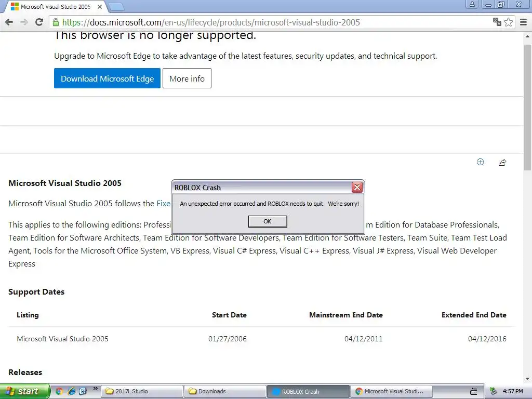Image resolution: width=532 pixels, height=399 pixels.
Task: Close the Microsoft Visual Studio 2005 tab
Action: click(100, 7)
